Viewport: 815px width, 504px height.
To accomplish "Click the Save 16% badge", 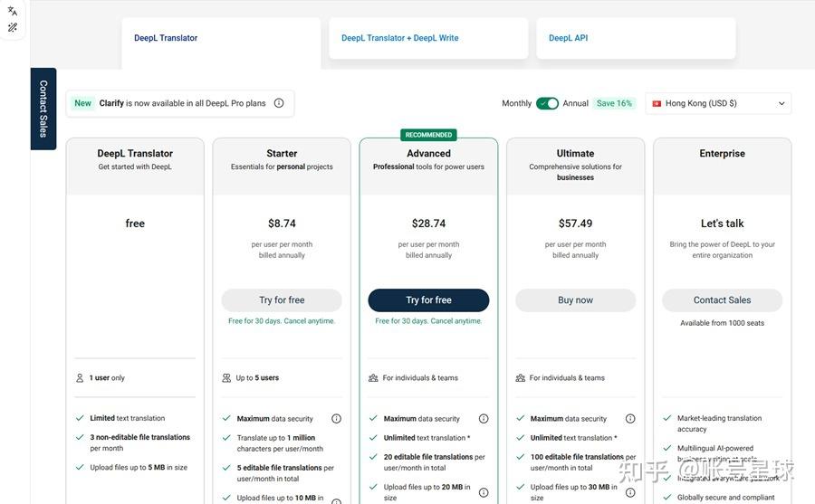I will 614,103.
